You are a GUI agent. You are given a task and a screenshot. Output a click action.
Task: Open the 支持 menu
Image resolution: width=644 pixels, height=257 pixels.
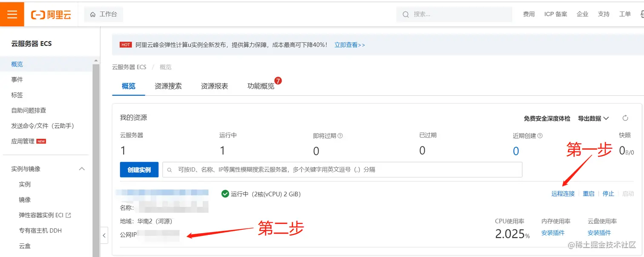pyautogui.click(x=604, y=14)
